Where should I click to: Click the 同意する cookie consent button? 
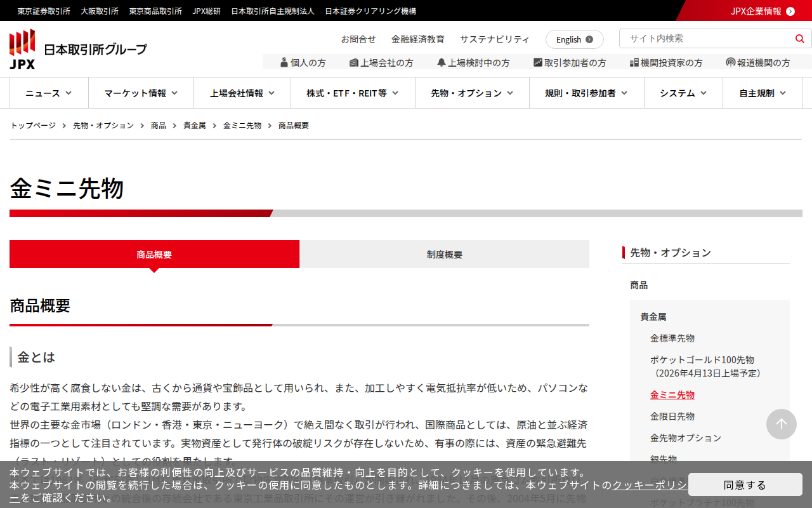click(x=745, y=485)
